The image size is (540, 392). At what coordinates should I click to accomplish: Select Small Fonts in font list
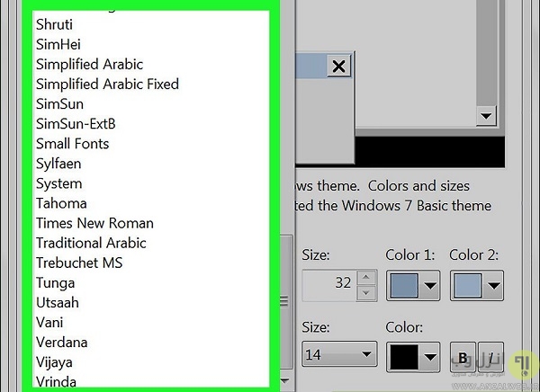[150, 144]
